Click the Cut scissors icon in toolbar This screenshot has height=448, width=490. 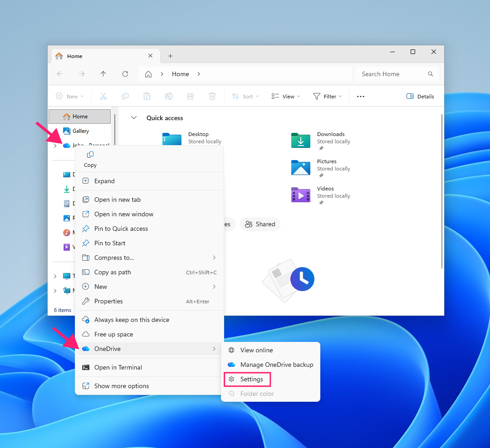[x=103, y=96]
